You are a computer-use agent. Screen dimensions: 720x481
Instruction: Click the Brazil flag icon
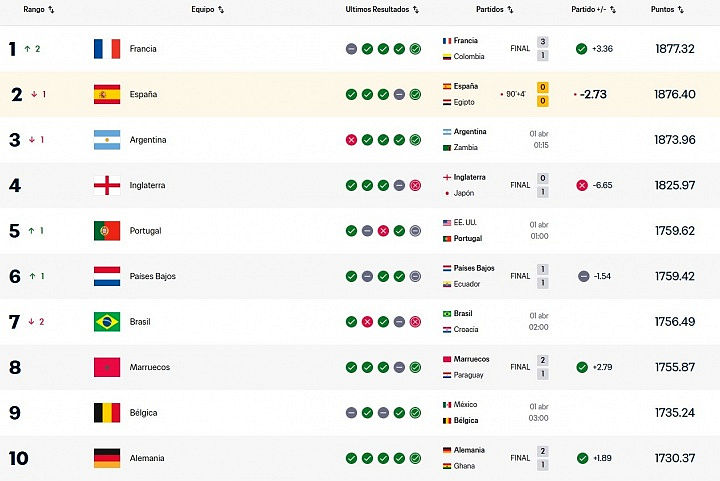(x=106, y=322)
